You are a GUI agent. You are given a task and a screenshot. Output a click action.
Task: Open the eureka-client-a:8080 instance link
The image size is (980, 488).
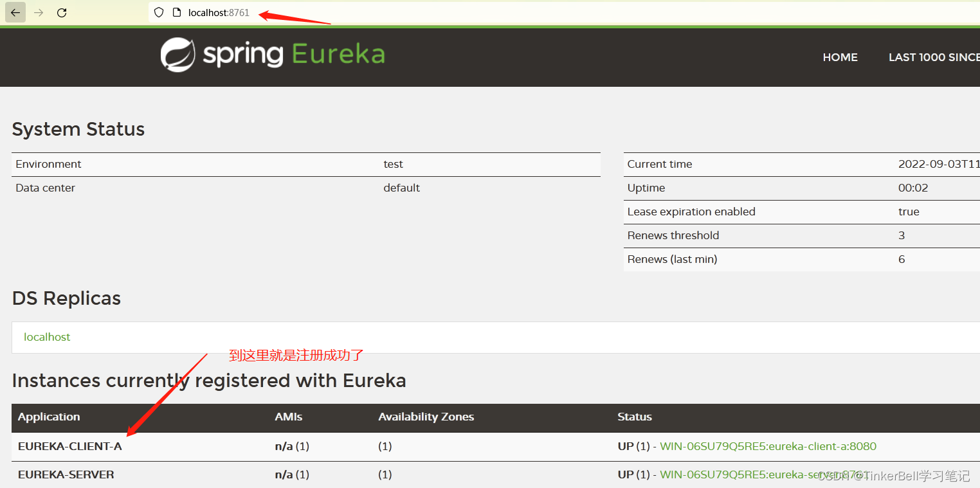(768, 446)
